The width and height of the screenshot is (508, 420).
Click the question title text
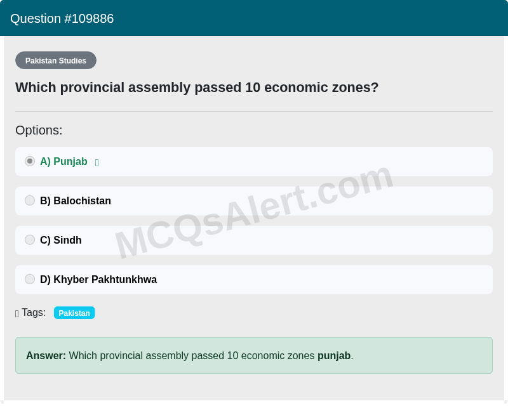click(196, 88)
